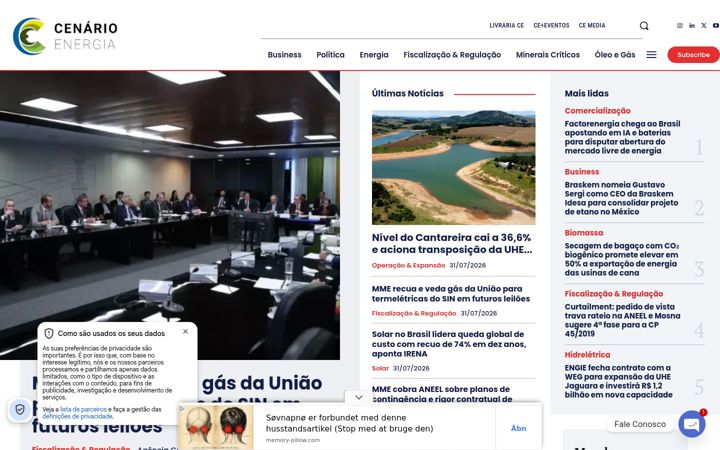Viewport: 720px width, 450px height.
Task: Click memory-pillow.com ad source text
Action: (x=292, y=440)
